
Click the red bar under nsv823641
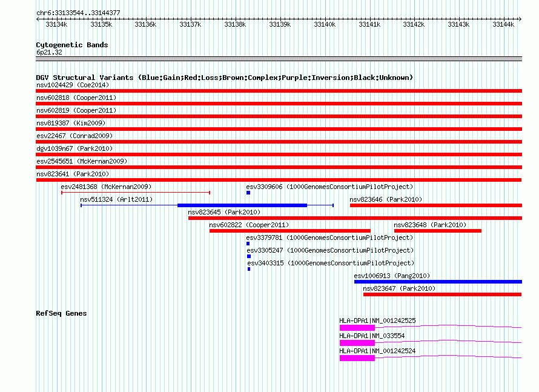[279, 180]
